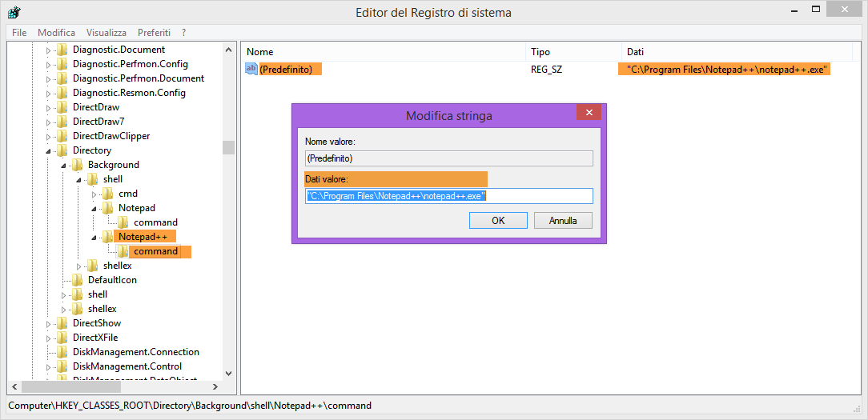868x420 pixels.
Task: Expand the DirectDraw7 key
Action: point(48,122)
